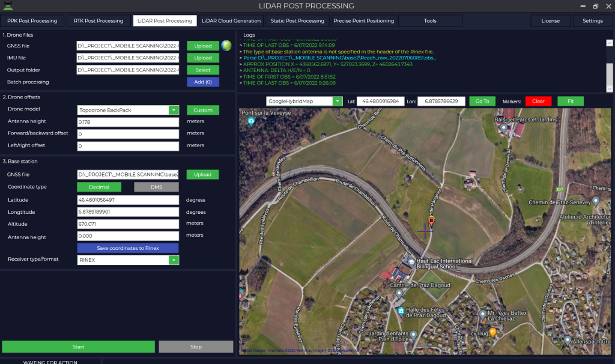Click the blue crosshair marker on the map
615x364 pixels.
425,231
